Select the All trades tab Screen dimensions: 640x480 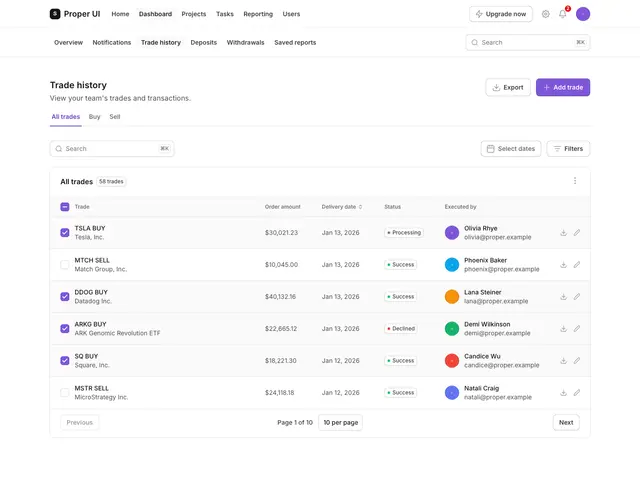65,117
